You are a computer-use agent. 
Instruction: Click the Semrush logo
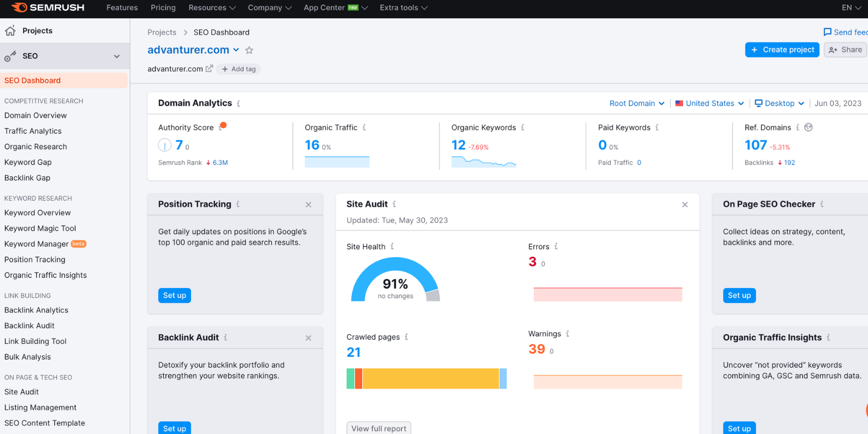48,8
